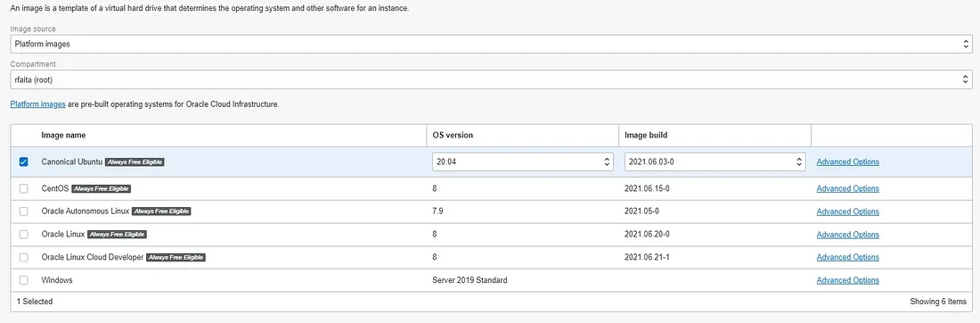Click the Oracle Autonomous Linux name
980x323 pixels.
click(x=85, y=211)
